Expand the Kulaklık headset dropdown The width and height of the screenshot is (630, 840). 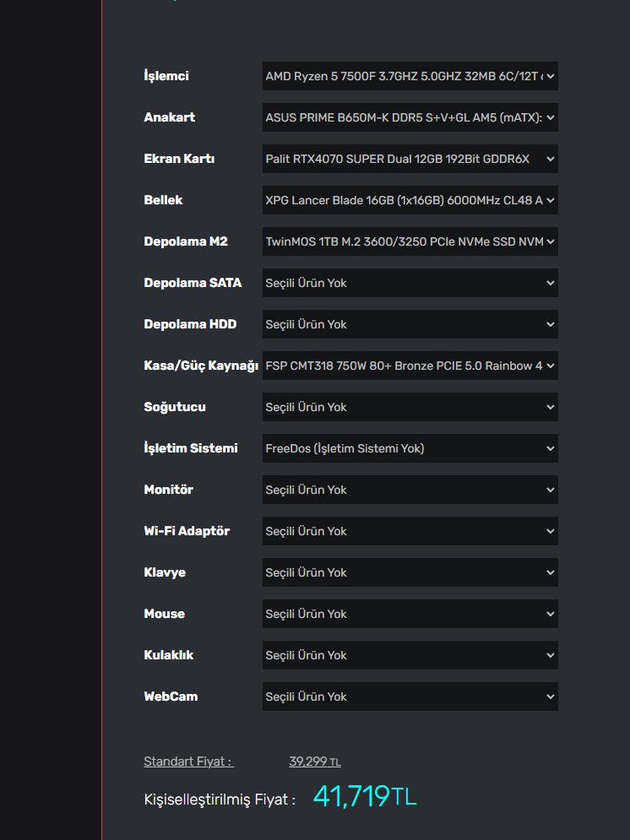[410, 655]
